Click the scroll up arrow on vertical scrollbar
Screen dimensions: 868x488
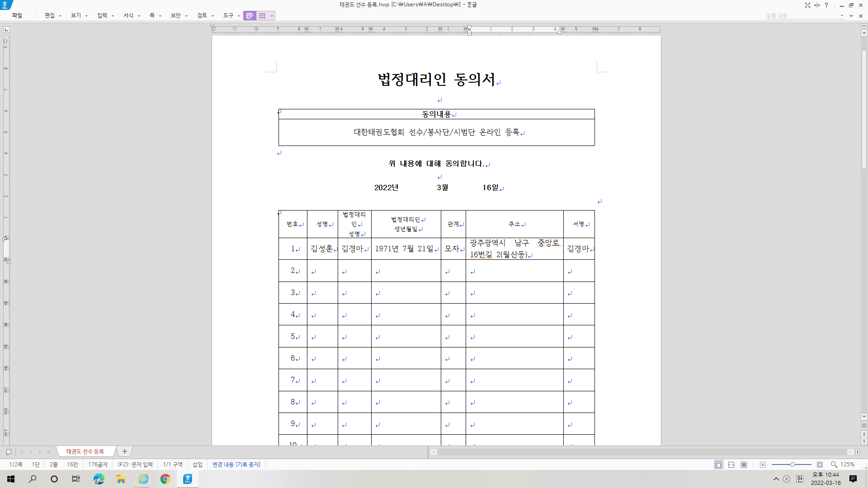pyautogui.click(x=864, y=33)
